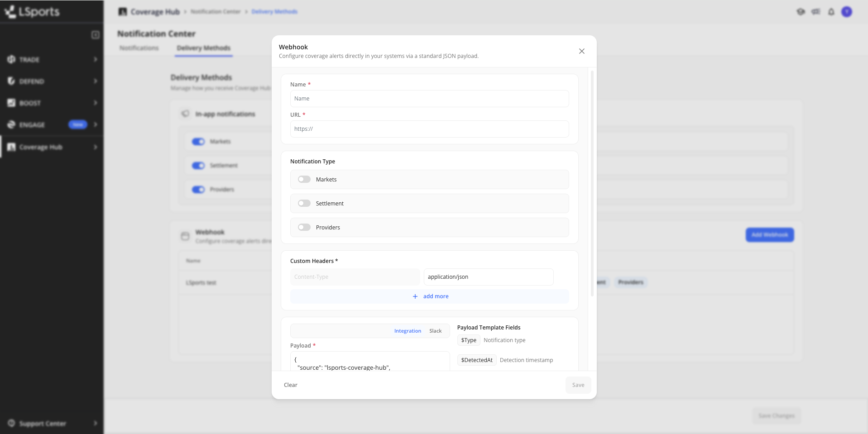The width and height of the screenshot is (868, 434).
Task: Click the plus icon beside add more
Action: 415,296
